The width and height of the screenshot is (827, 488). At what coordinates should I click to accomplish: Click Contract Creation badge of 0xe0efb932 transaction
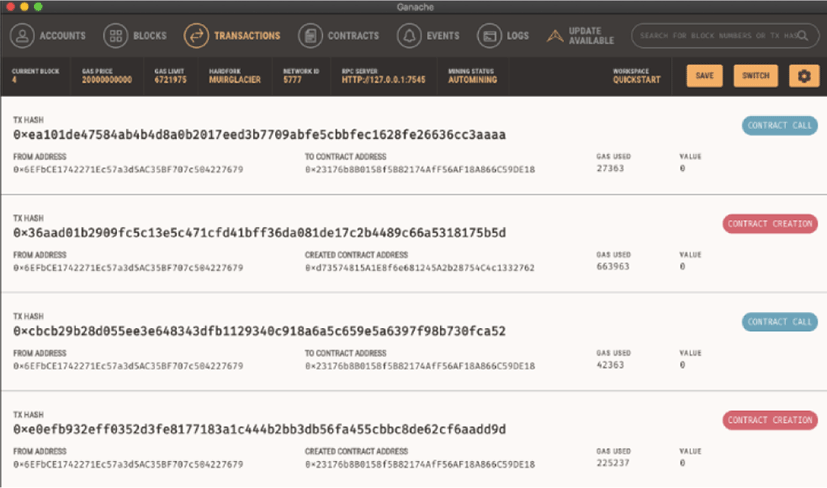[770, 420]
